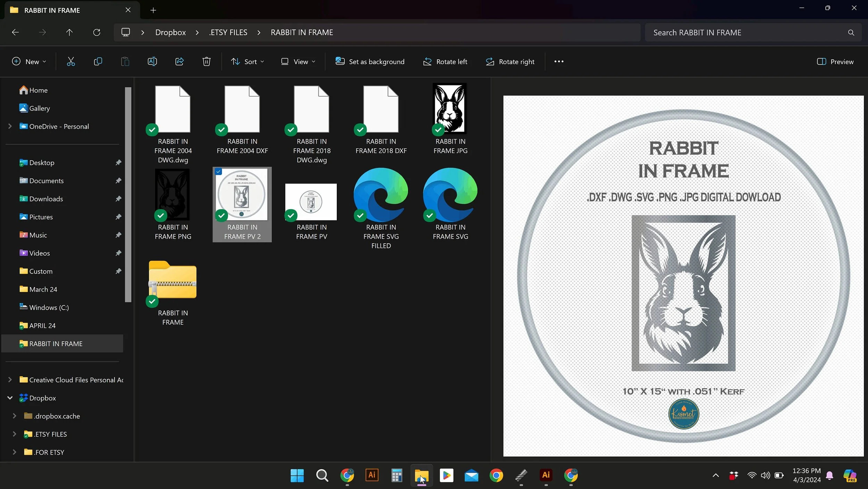This screenshot has width=868, height=489.
Task: Click the Copy icon in toolbar
Action: 98,62
